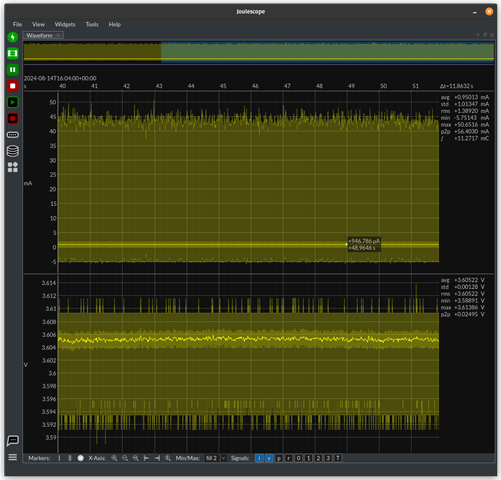Click the voltage avg +3.60522 V statistic
The width and height of the screenshot is (501, 480).
click(x=463, y=280)
